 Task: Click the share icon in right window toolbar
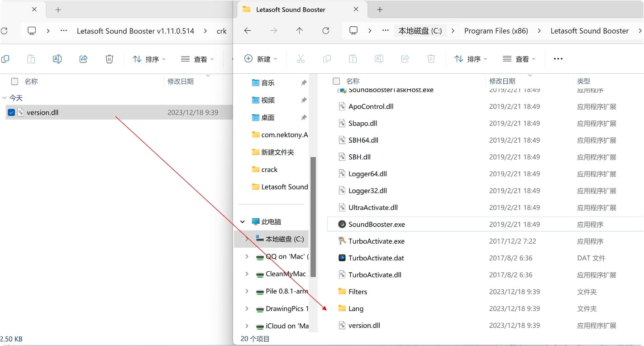click(405, 59)
